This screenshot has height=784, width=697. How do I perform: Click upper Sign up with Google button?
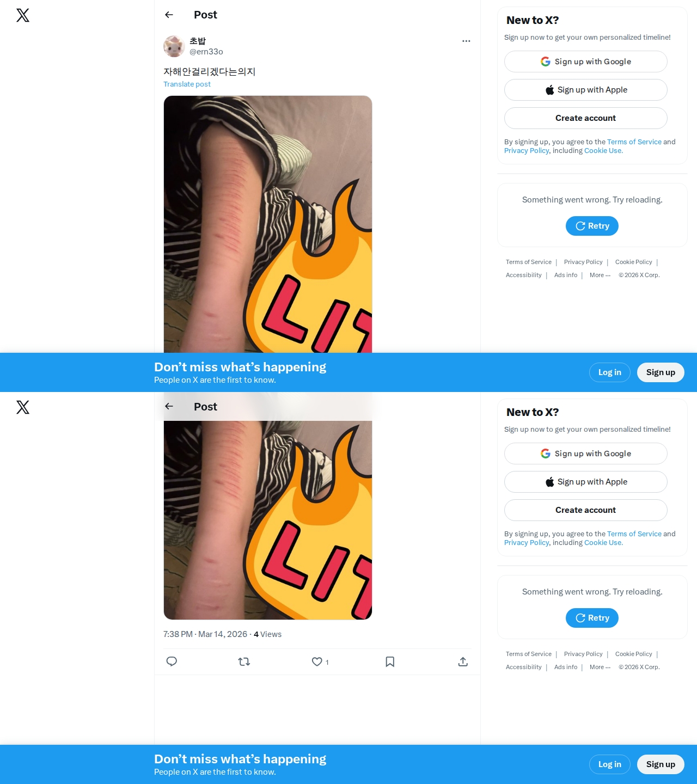coord(586,62)
